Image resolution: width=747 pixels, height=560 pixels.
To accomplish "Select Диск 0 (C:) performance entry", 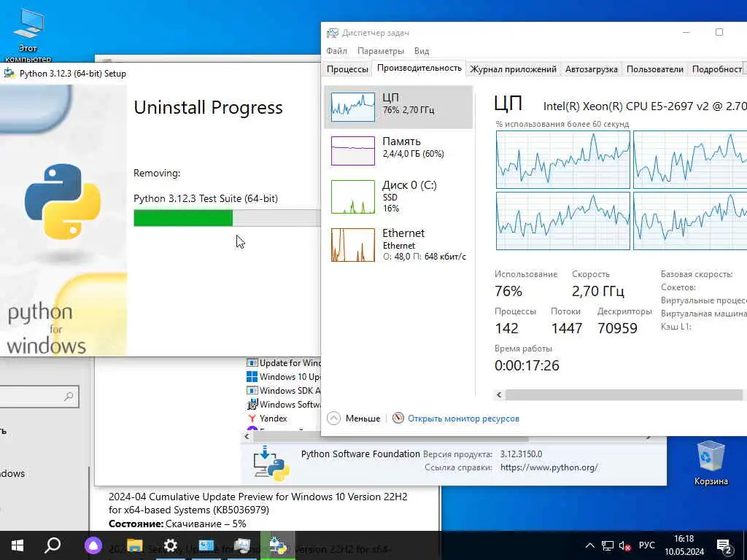I will point(398,196).
